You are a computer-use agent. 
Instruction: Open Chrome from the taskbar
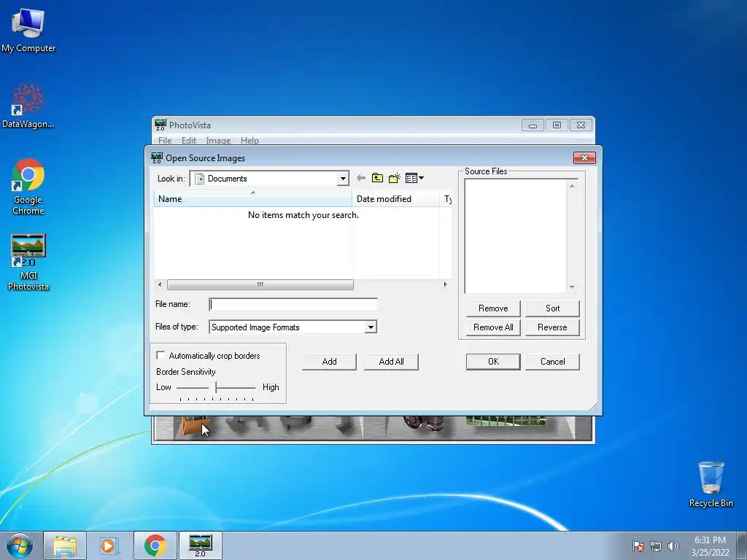[x=155, y=545]
